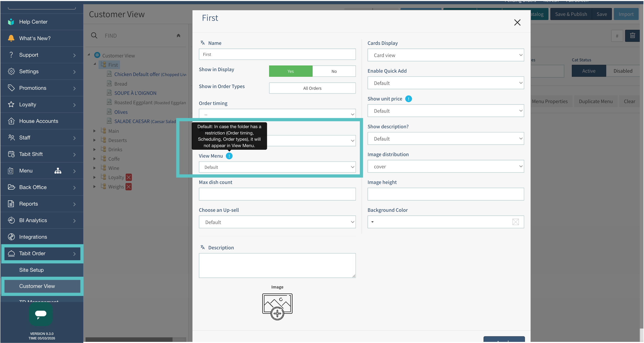Click the Save button
Image resolution: width=644 pixels, height=343 pixels.
click(x=602, y=14)
